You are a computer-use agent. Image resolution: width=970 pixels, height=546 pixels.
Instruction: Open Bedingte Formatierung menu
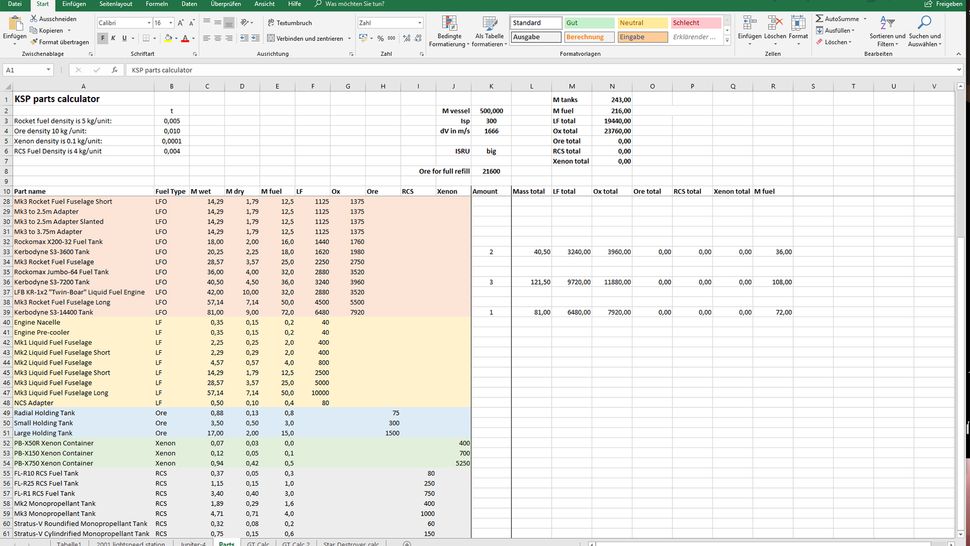[449, 32]
